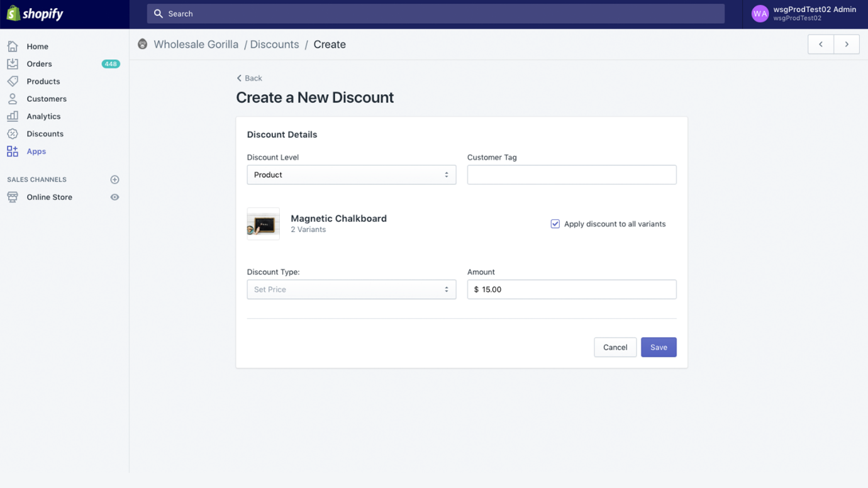Open the Discount Type dropdown

[x=351, y=289]
